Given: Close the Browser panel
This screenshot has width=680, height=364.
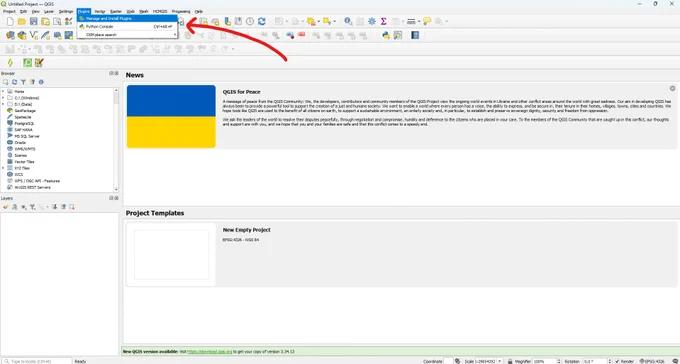Looking at the screenshot, I should (116, 73).
